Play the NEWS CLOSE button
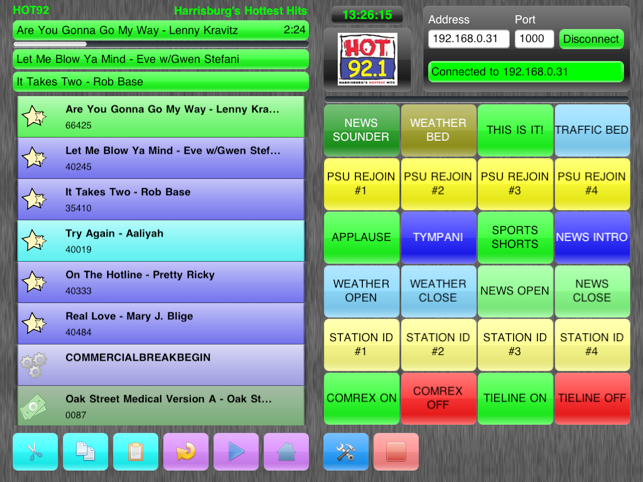643x482 pixels. [592, 291]
